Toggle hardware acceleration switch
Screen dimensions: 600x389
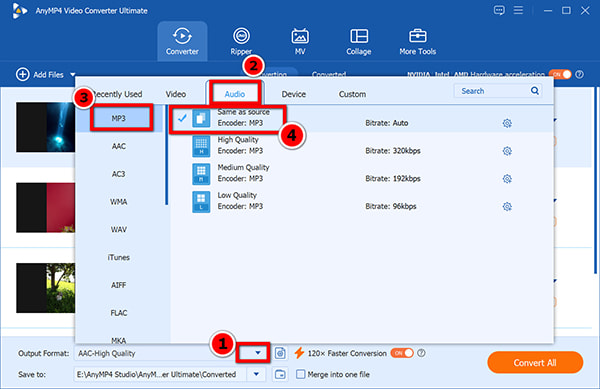(560, 74)
